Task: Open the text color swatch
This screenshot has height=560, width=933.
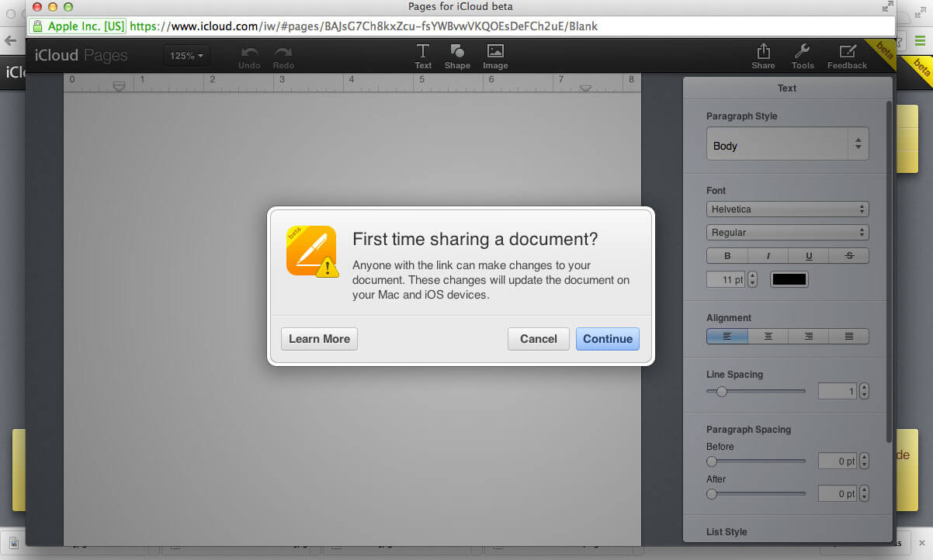Action: pos(789,278)
